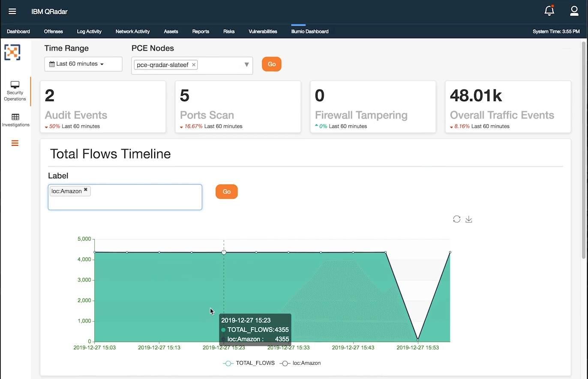
Task: Click the 16.67% Ports Scan change text
Action: [193, 126]
